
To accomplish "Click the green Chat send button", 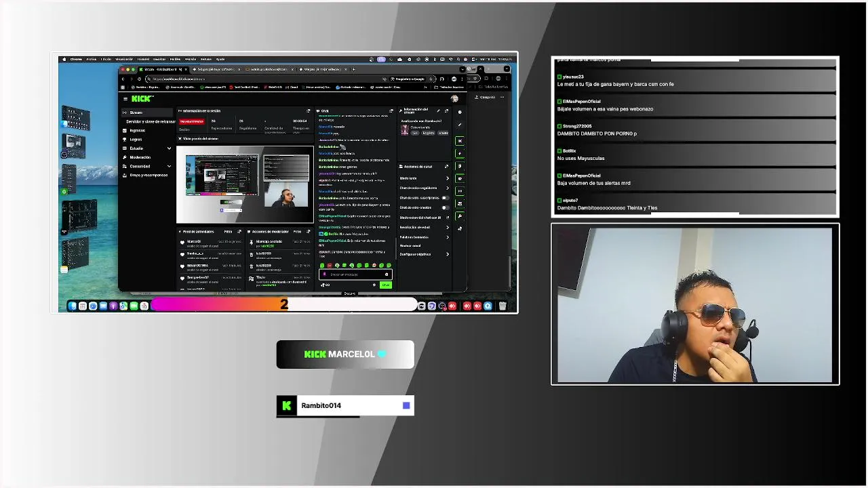I will pos(386,285).
